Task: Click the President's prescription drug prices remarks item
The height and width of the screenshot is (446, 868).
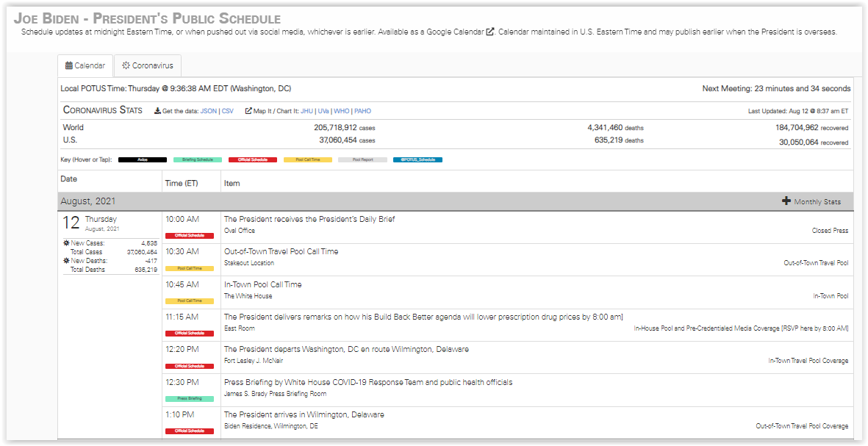Action: 423,317
